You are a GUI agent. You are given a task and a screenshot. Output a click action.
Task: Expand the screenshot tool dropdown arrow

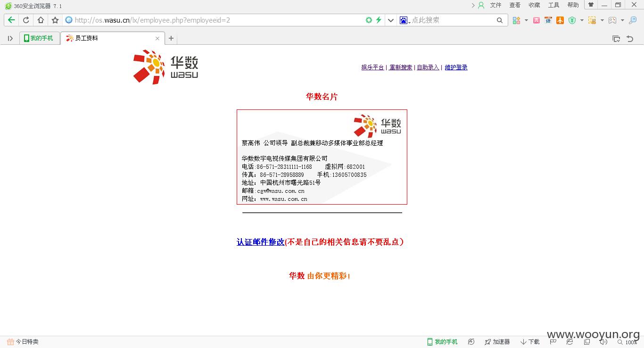coord(602,20)
